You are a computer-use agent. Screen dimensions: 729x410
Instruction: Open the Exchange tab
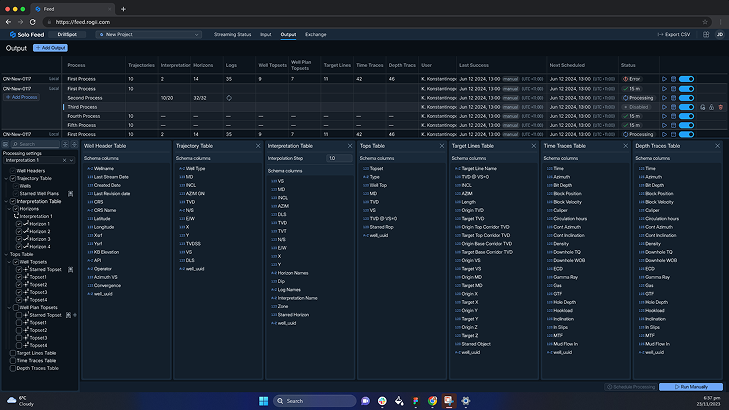(x=316, y=34)
